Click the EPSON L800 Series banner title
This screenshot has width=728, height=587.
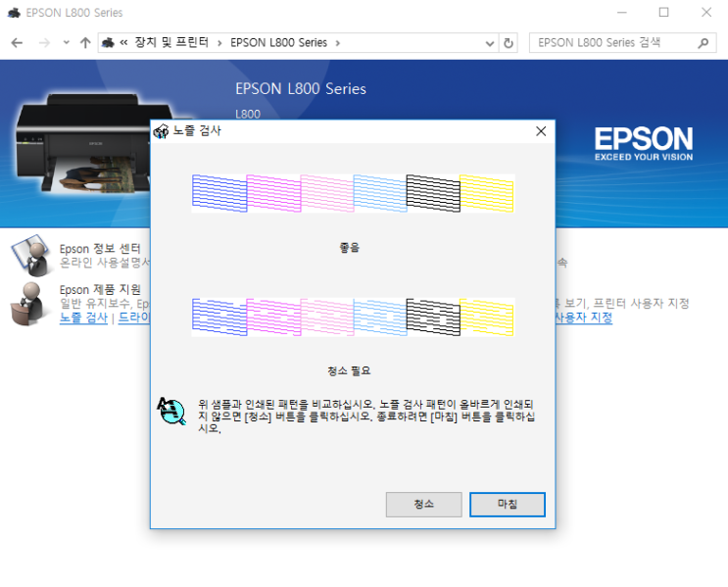pos(301,89)
